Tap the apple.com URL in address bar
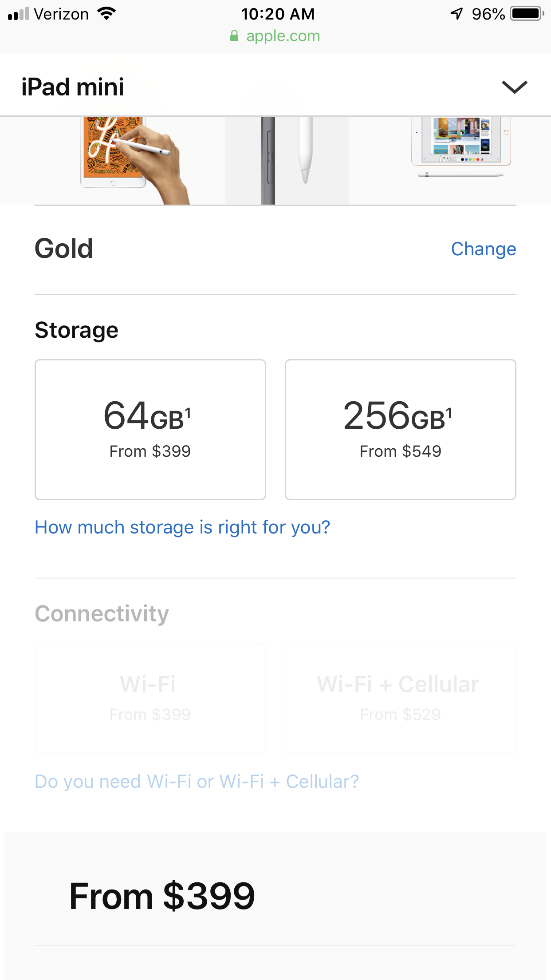The height and width of the screenshot is (980, 551). 283,36
